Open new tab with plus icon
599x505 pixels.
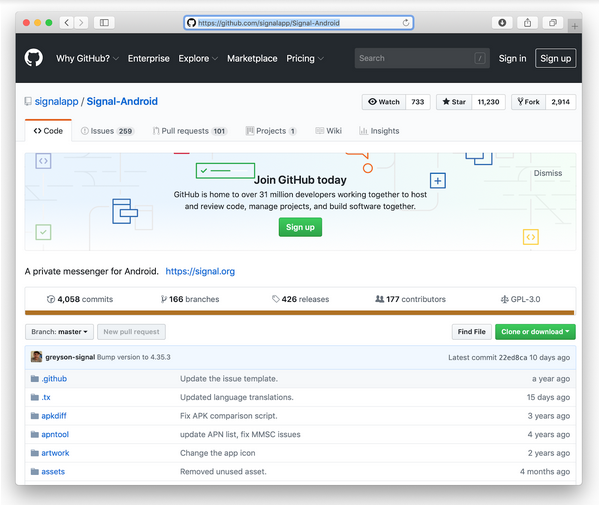point(575,26)
